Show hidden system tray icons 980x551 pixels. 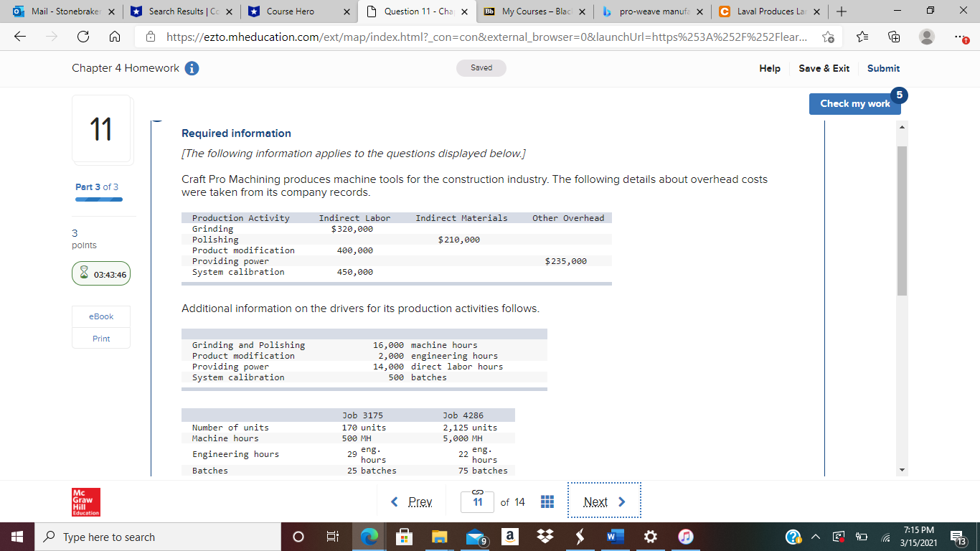pos(816,537)
